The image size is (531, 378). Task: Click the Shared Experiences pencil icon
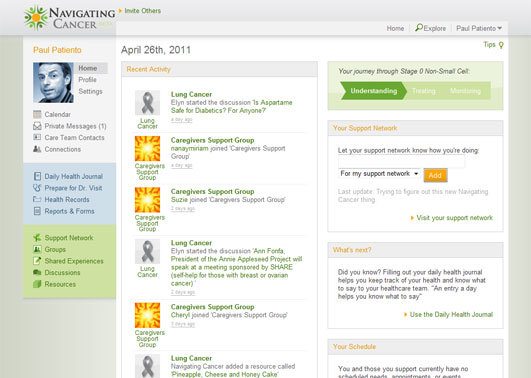coord(37,261)
